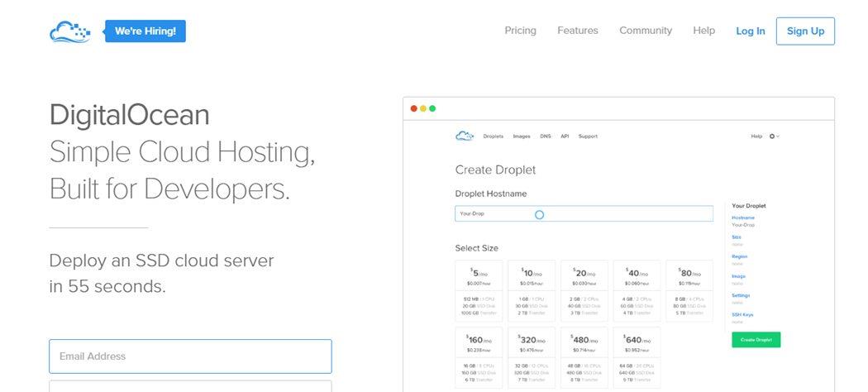868x392 pixels.
Task: Open the top navigation Help link
Action: tap(703, 31)
